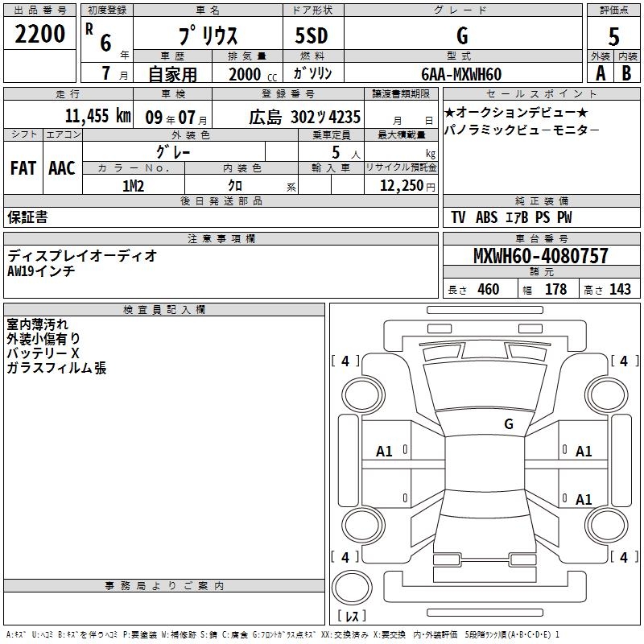Click shift type FAT
644x644 pixels.
pos(23,168)
